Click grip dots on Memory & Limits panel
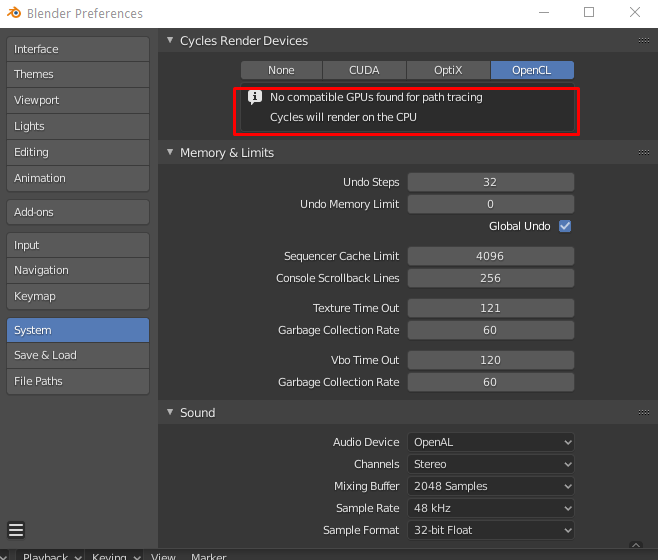658x560 pixels. pos(644,152)
